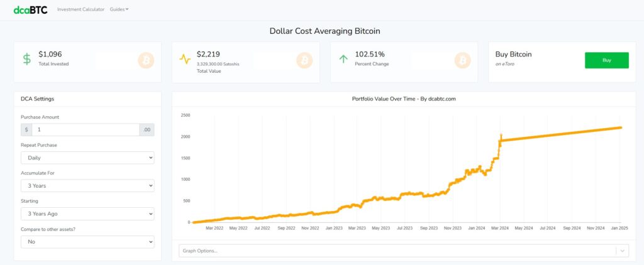Click Bitcoin icon in Total Invested card
The height and width of the screenshot is (265, 644).
[146, 60]
